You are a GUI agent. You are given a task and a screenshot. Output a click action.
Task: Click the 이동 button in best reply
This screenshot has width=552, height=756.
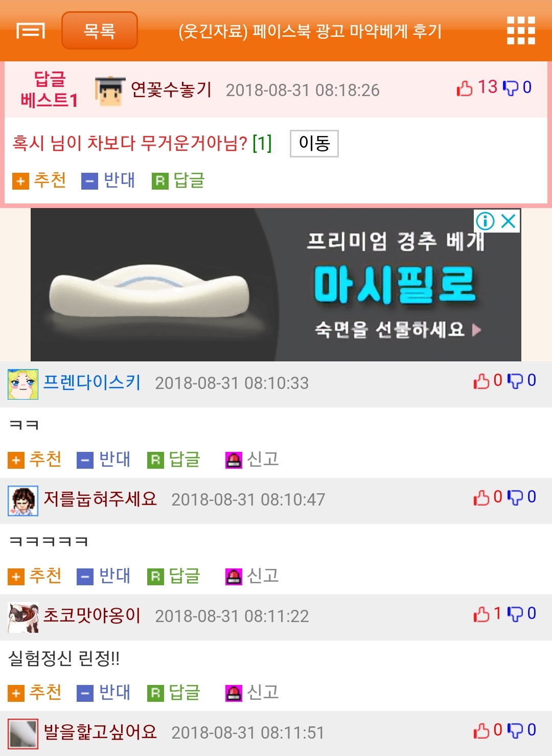tap(314, 143)
